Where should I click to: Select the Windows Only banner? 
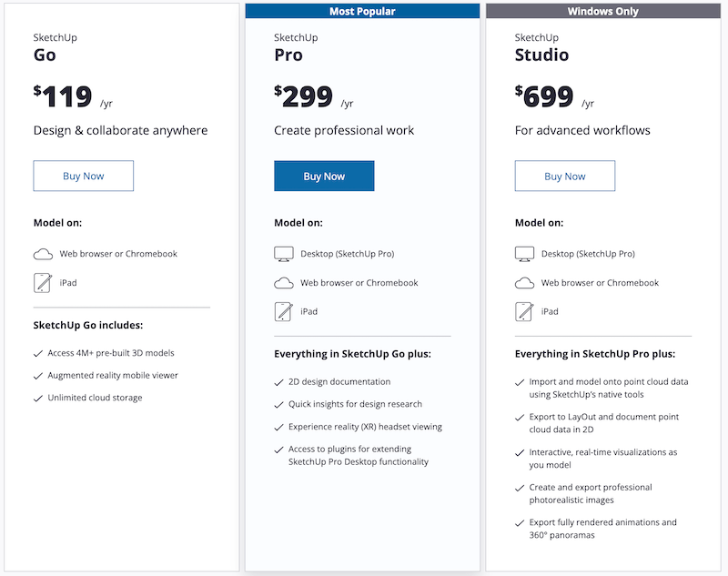coord(602,12)
